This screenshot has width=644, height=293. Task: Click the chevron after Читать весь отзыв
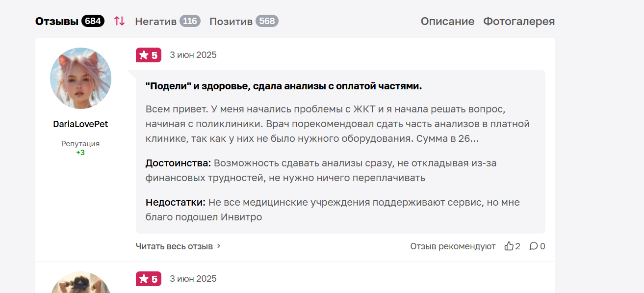coord(219,246)
